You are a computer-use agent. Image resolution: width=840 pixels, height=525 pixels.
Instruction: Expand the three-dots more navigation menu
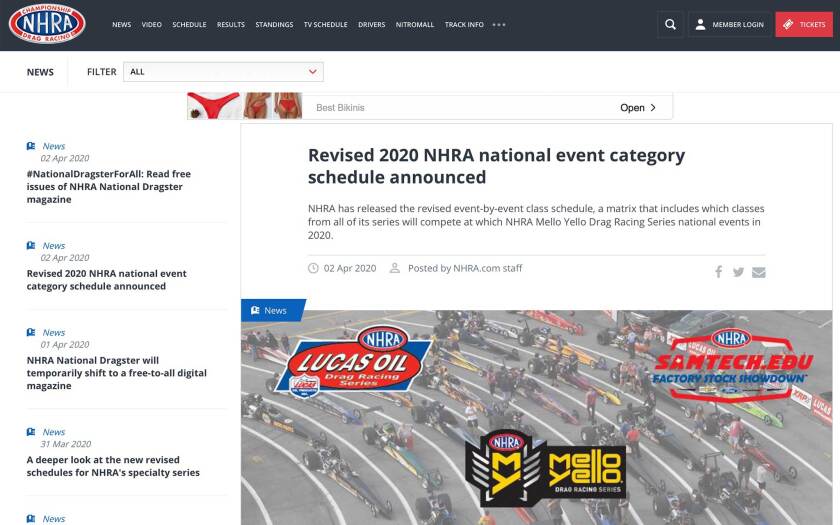tap(499, 25)
